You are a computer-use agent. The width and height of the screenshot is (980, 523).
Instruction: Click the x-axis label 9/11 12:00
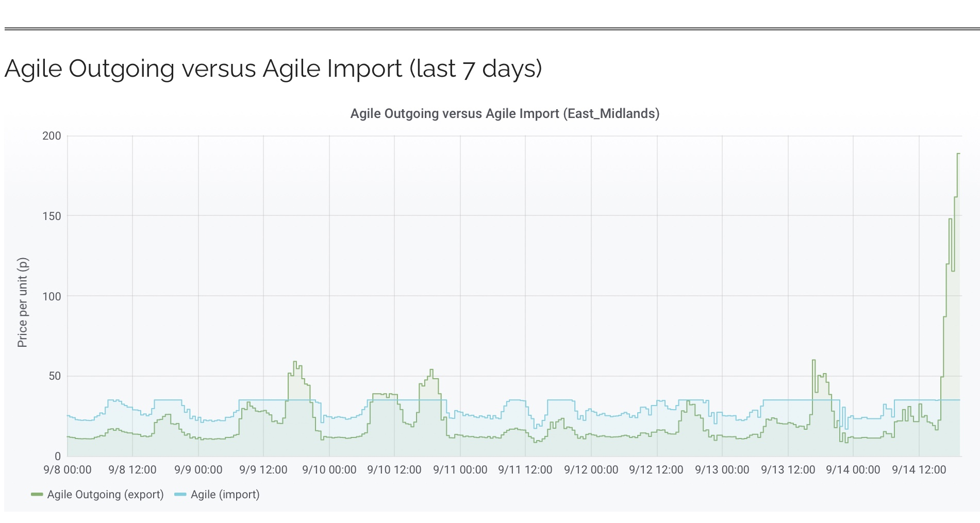(x=525, y=470)
